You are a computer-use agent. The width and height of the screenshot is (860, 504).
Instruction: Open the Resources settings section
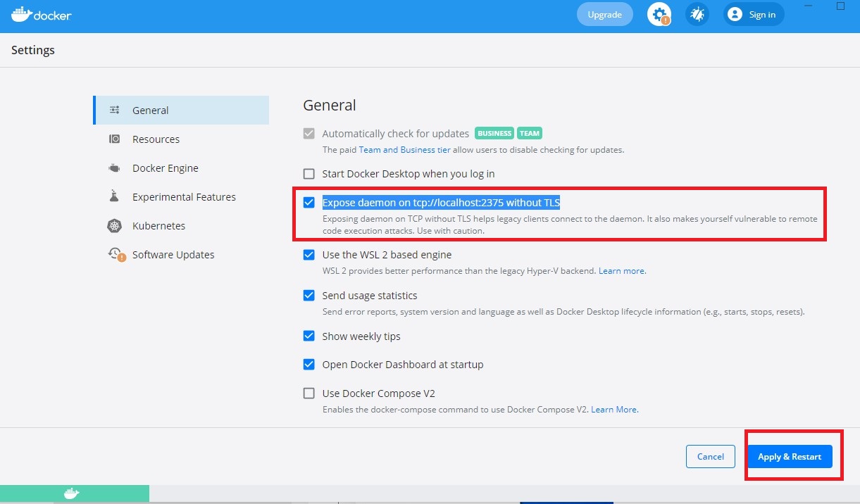pyautogui.click(x=181, y=139)
